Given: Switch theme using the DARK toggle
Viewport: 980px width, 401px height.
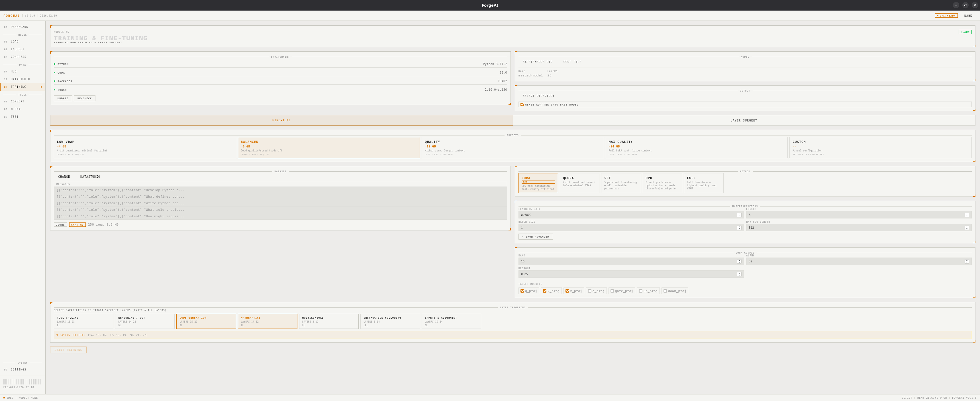Looking at the screenshot, I should pos(968,16).
